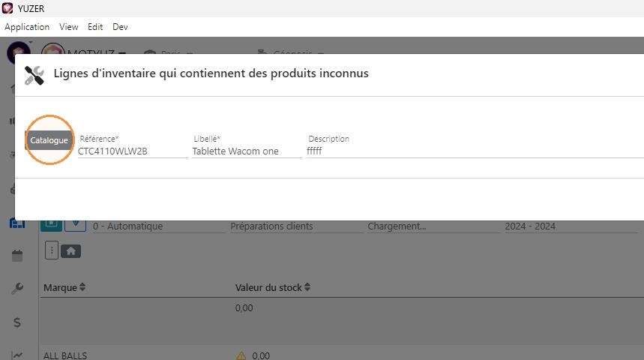Open the Application menu
Image resolution: width=644 pixels, height=360 pixels.
click(27, 27)
